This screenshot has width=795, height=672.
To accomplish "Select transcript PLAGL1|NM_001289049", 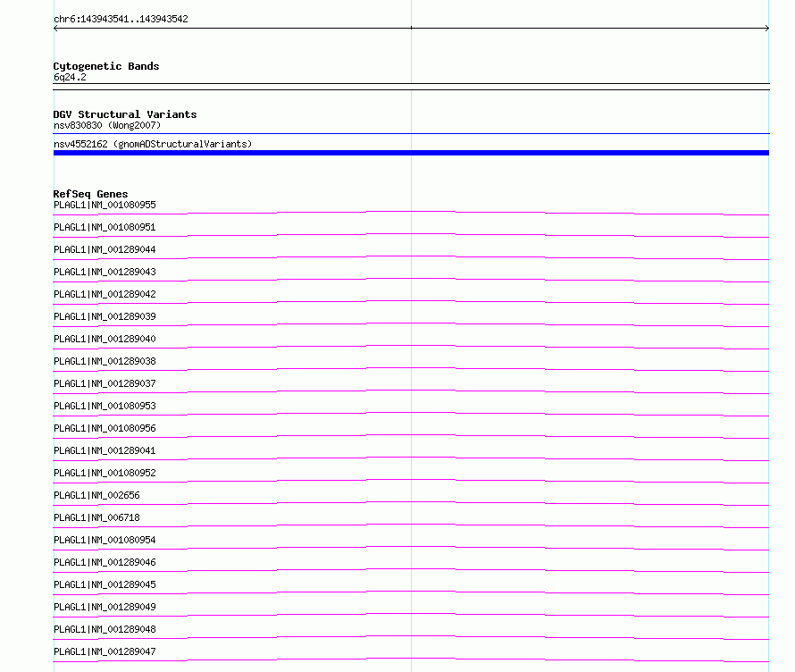I will coord(105,607).
